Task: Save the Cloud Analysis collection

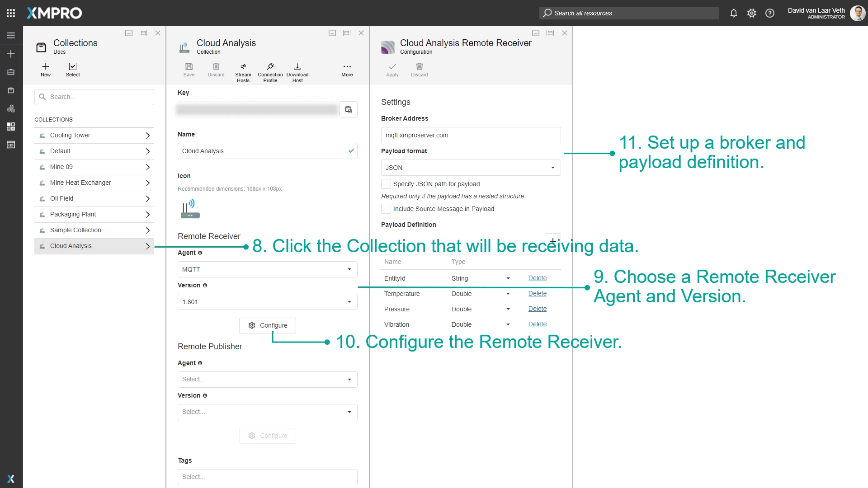Action: (x=189, y=70)
